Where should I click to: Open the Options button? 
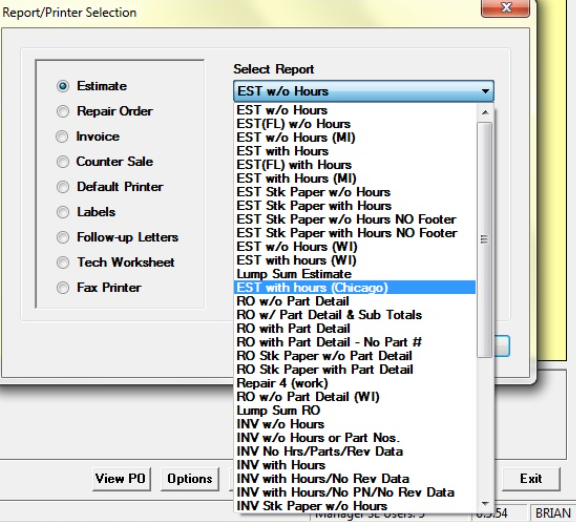pos(190,479)
